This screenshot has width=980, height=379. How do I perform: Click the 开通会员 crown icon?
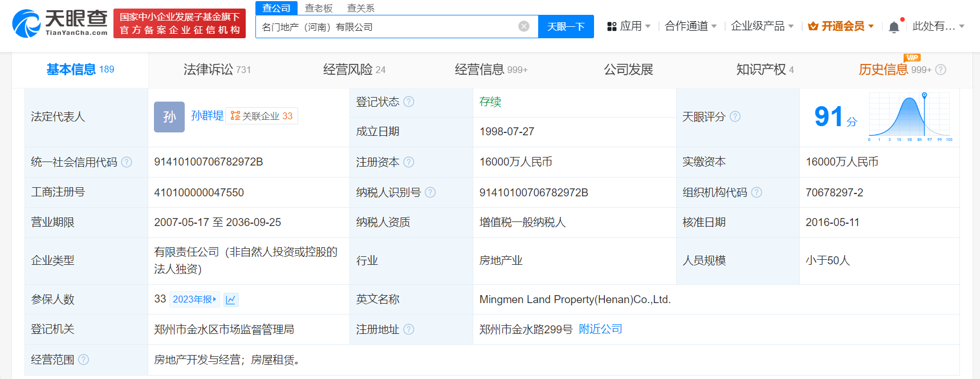click(x=813, y=26)
